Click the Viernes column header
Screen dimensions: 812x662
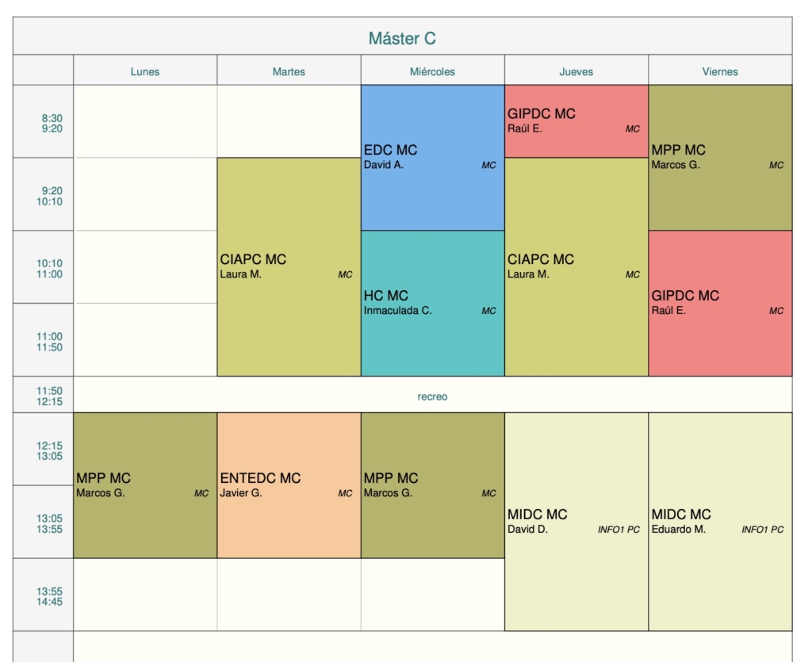(x=720, y=71)
